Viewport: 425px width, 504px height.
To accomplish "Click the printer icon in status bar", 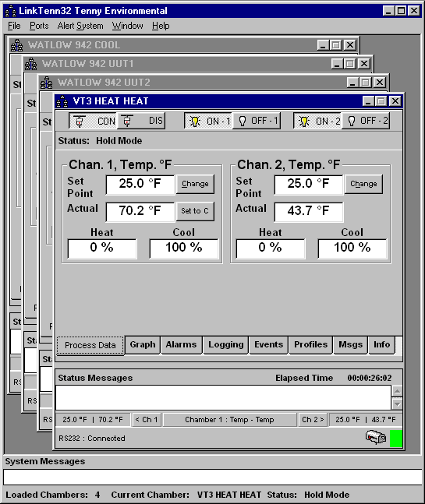I will coord(375,438).
